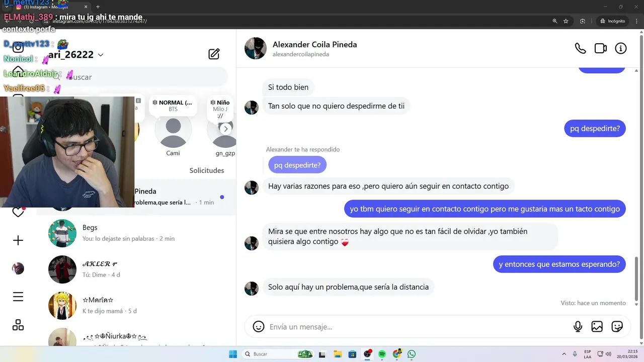Open the Niño Milo J note bubble
Image resolution: width=644 pixels, height=362 pixels.
[x=220, y=109]
